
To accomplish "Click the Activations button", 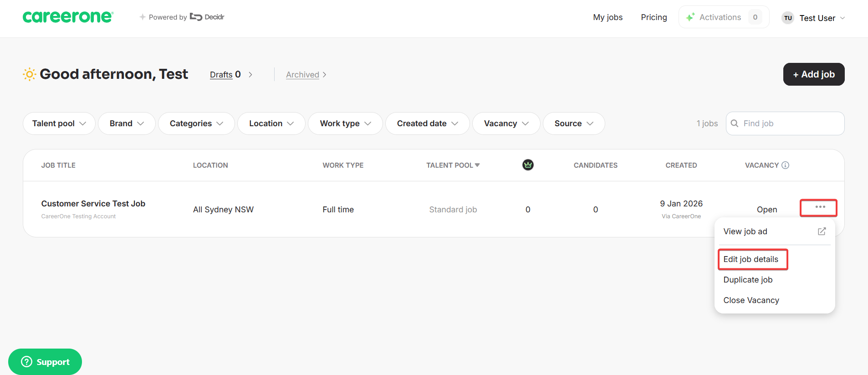I will (724, 17).
